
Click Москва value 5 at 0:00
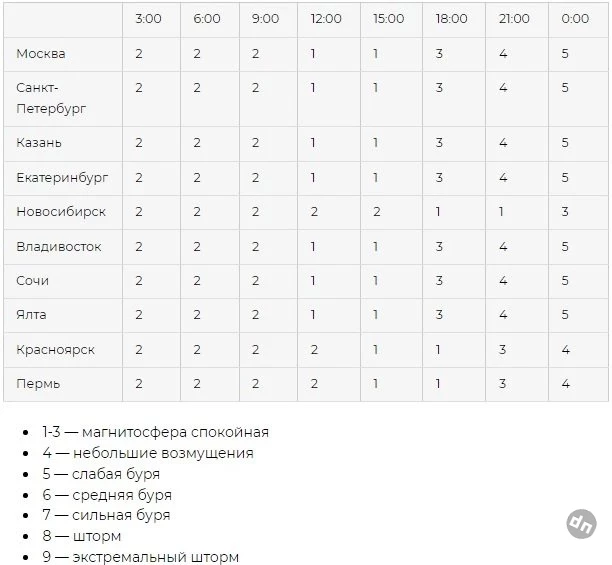[565, 53]
